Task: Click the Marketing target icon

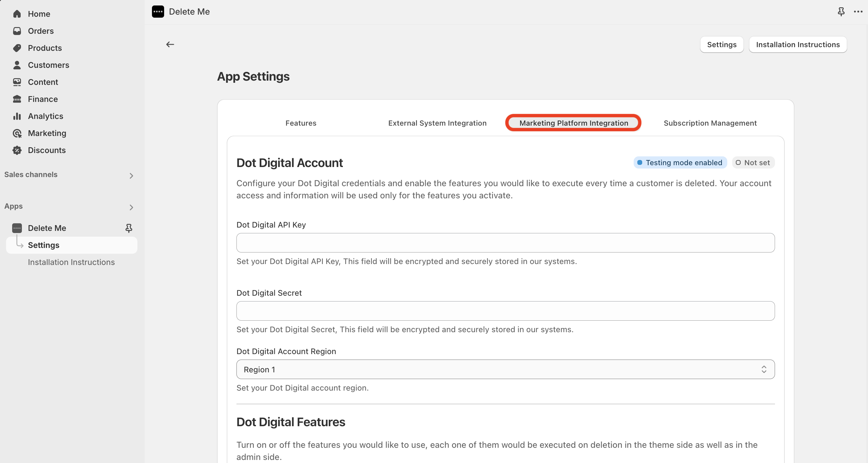Action: pos(17,133)
